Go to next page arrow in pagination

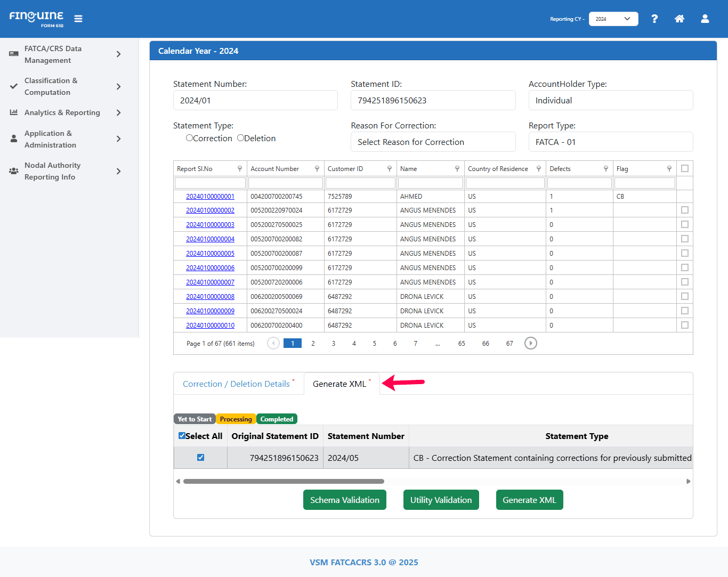tap(530, 343)
